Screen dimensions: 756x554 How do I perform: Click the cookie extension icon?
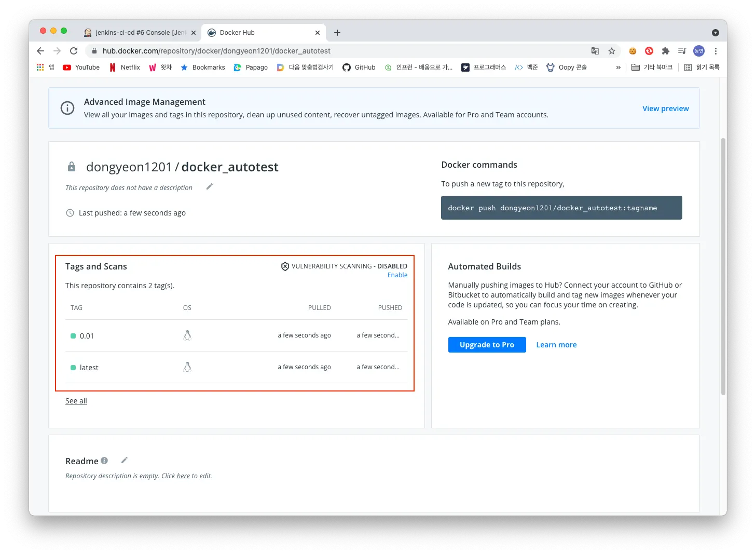pyautogui.click(x=633, y=51)
